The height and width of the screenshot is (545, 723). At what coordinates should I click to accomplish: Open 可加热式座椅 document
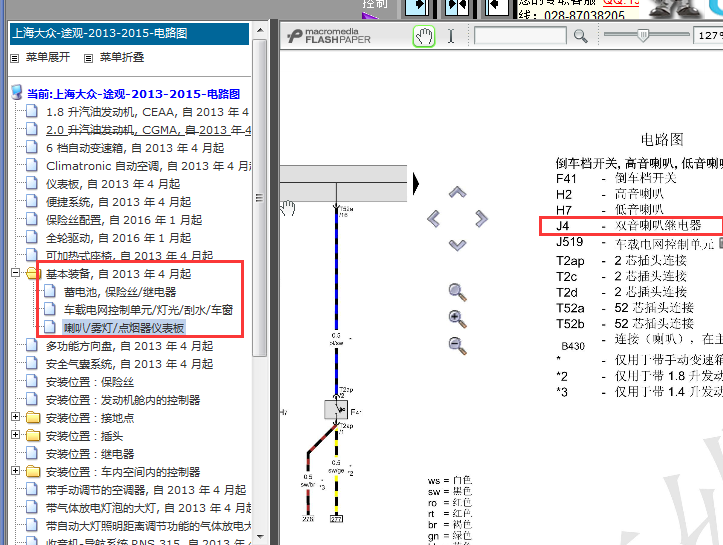point(130,256)
